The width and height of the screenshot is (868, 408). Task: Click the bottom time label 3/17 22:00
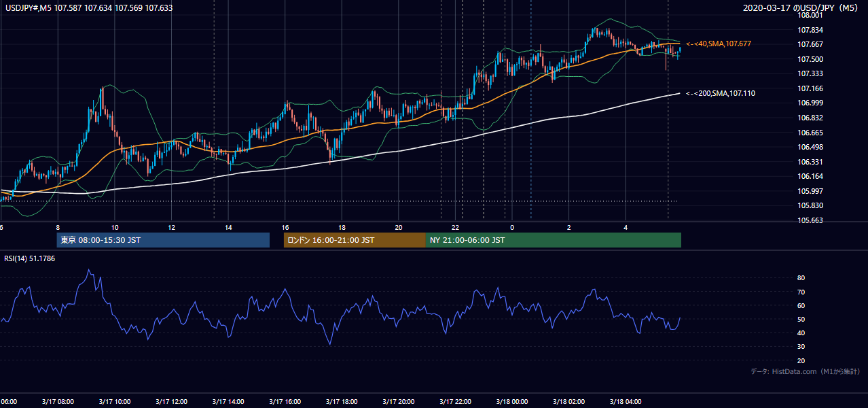[x=455, y=401]
